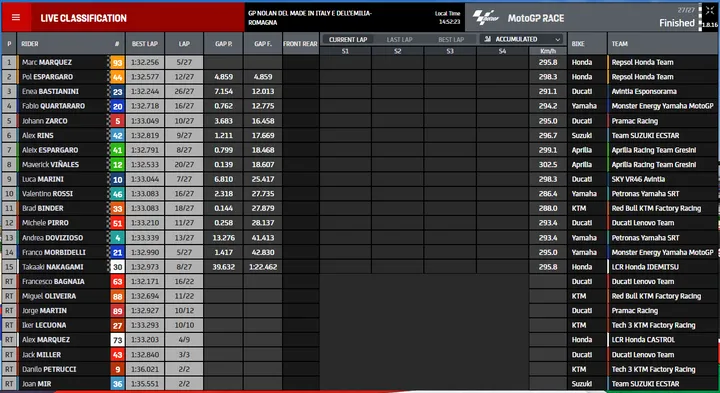
Task: Select retired rider Alex MARQUEZ
Action: pos(46,340)
